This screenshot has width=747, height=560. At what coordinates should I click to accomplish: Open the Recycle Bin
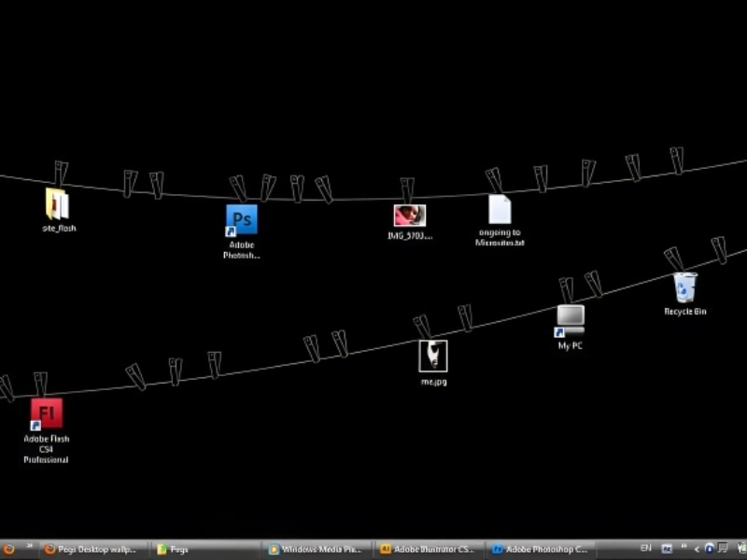pyautogui.click(x=684, y=287)
